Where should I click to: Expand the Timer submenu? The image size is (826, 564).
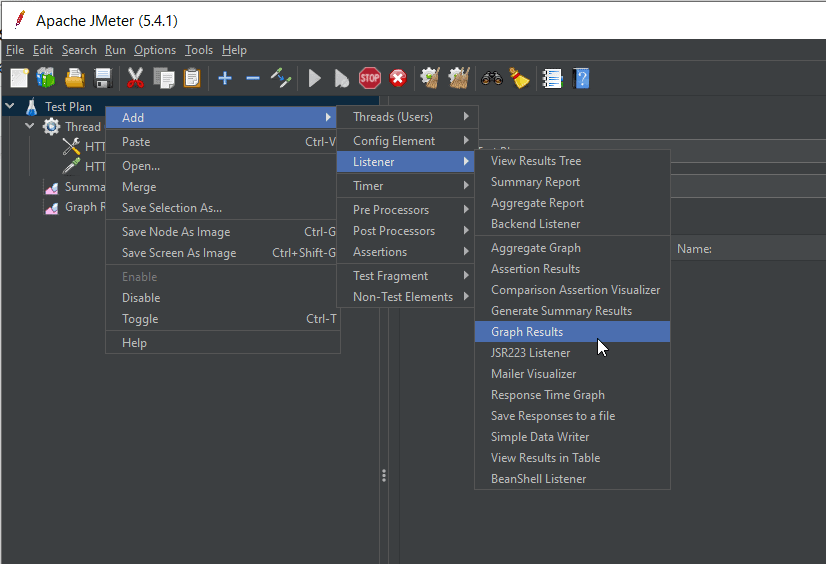coord(407,186)
